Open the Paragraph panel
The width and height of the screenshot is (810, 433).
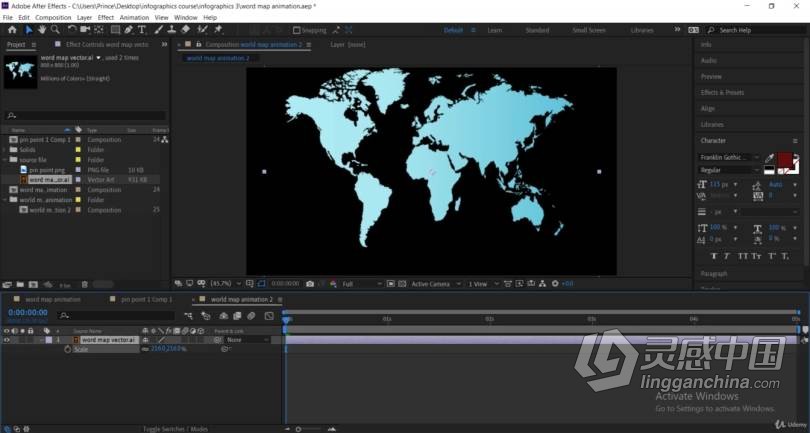tap(714, 274)
